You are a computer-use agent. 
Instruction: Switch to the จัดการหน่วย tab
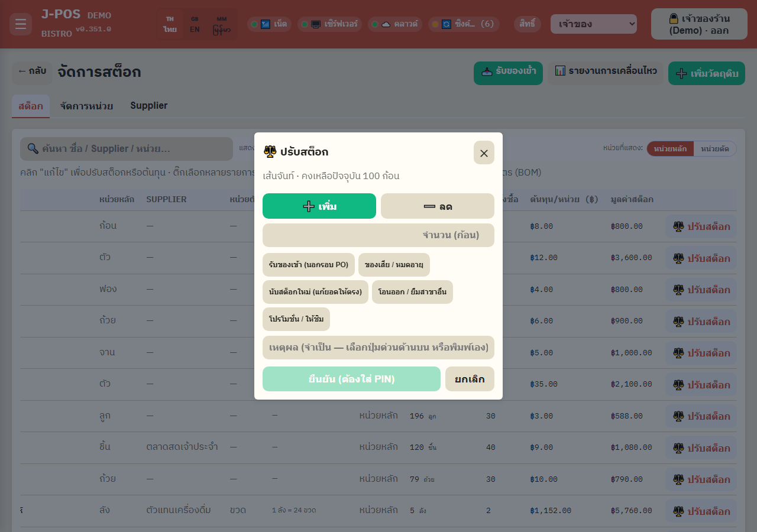click(86, 106)
